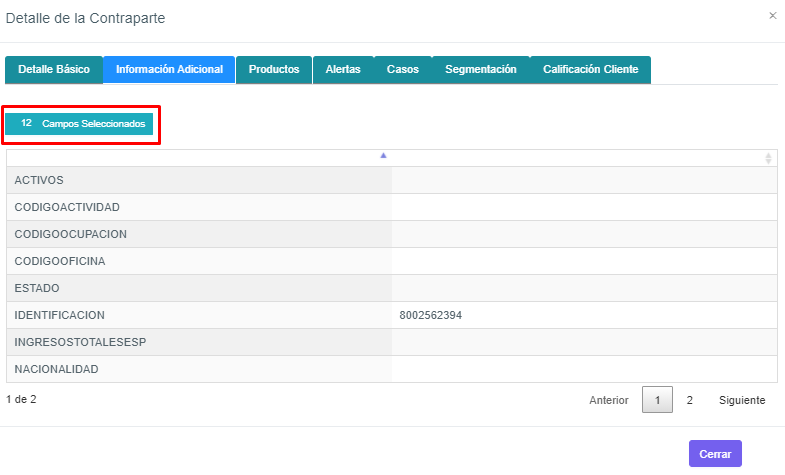Switch to the Detalle Básico tab
The width and height of the screenshot is (785, 475).
tap(54, 70)
